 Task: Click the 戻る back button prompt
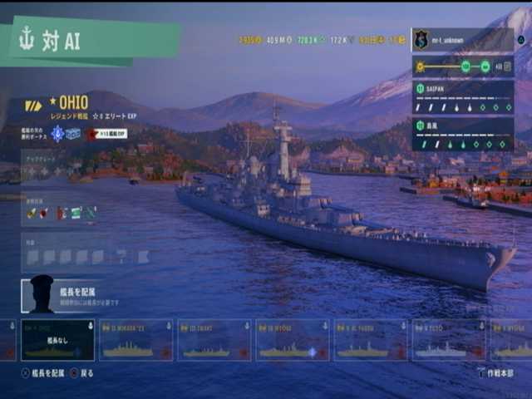point(81,373)
